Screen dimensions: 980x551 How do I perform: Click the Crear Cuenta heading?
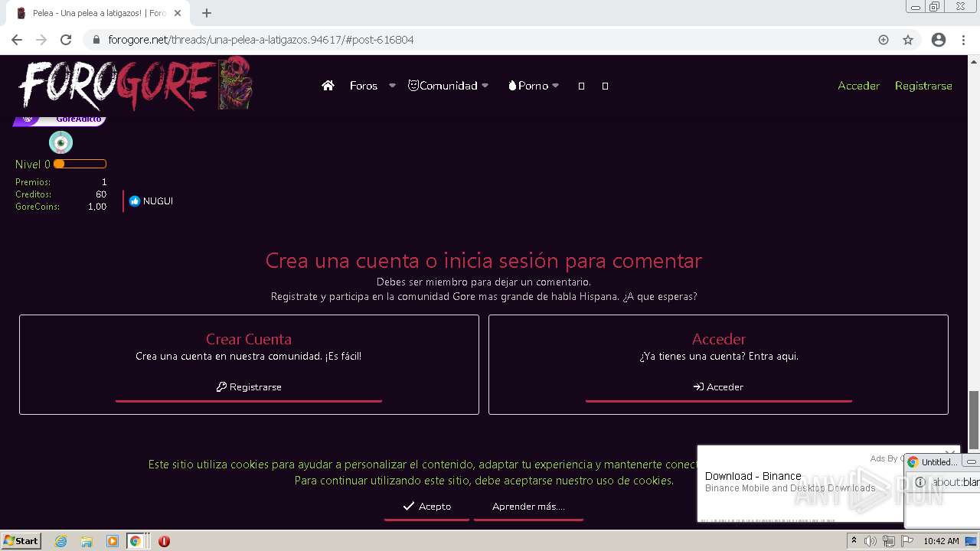click(x=249, y=339)
